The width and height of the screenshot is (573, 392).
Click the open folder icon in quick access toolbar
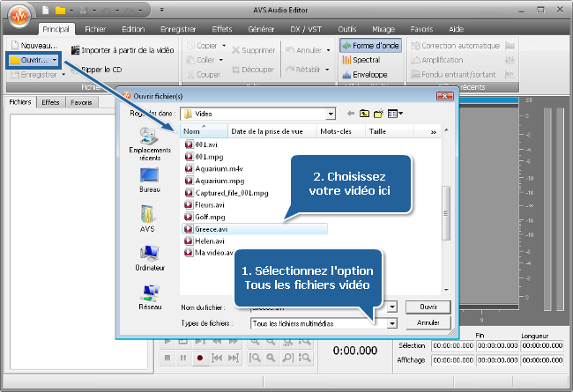click(60, 11)
